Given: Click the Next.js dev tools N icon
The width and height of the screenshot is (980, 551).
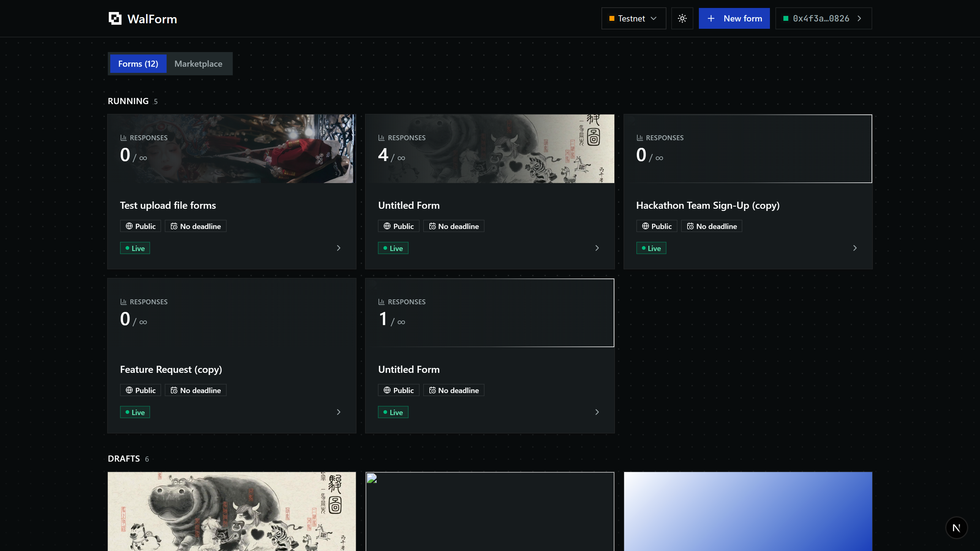Looking at the screenshot, I should [956, 528].
